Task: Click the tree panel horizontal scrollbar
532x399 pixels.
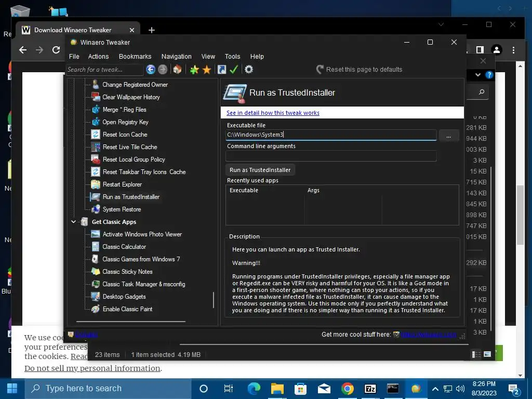Action: point(131,321)
